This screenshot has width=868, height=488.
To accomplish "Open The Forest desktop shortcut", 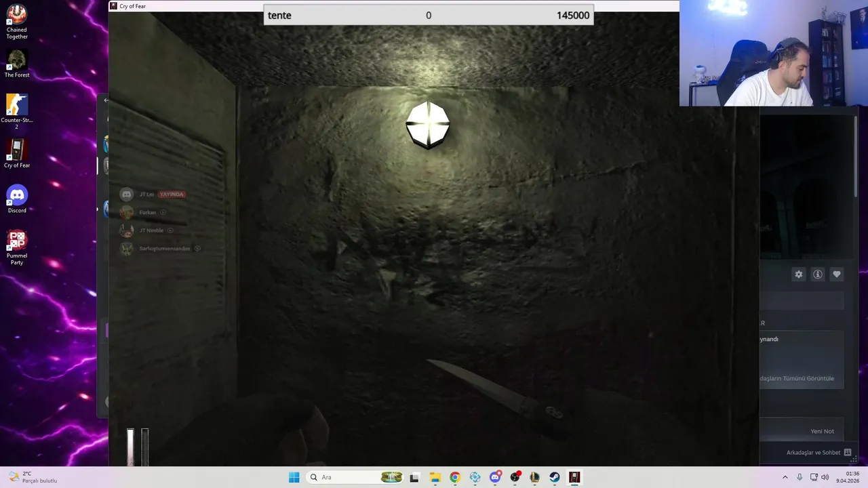I will pos(16,63).
